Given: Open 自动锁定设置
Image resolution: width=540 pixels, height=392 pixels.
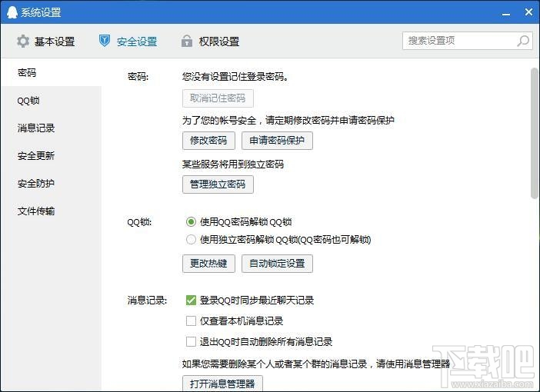Looking at the screenshot, I should 277,264.
